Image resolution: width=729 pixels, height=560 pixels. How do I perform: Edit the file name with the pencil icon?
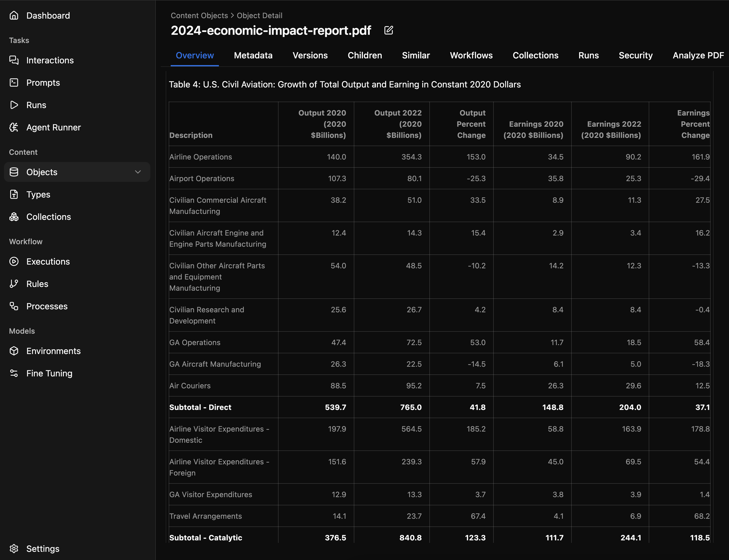pos(389,30)
